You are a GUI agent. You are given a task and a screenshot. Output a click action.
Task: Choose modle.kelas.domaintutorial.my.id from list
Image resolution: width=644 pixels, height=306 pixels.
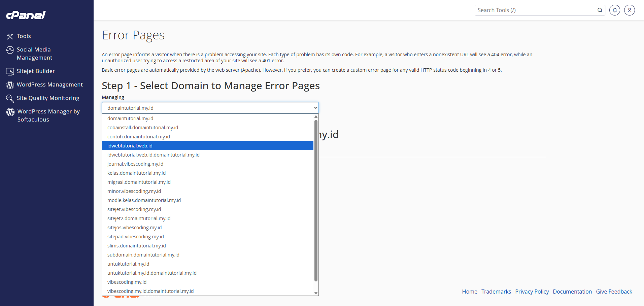coord(208,200)
